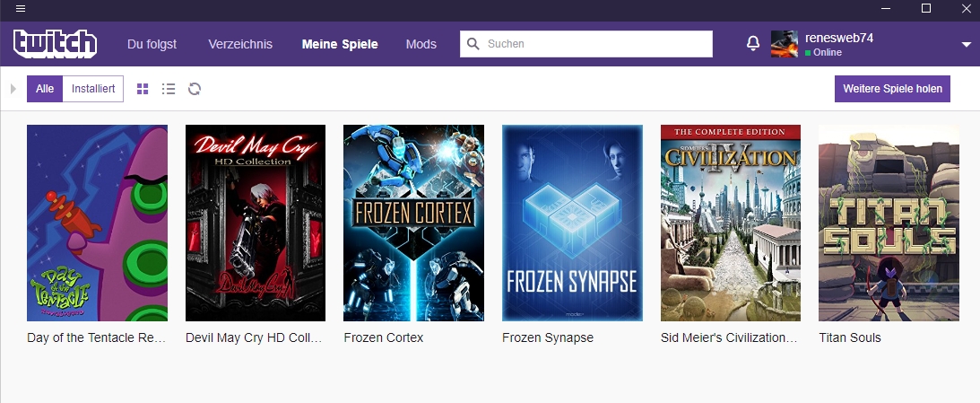Click the 'Titan Souls' title text
Screen dimensions: 980x403
click(850, 337)
